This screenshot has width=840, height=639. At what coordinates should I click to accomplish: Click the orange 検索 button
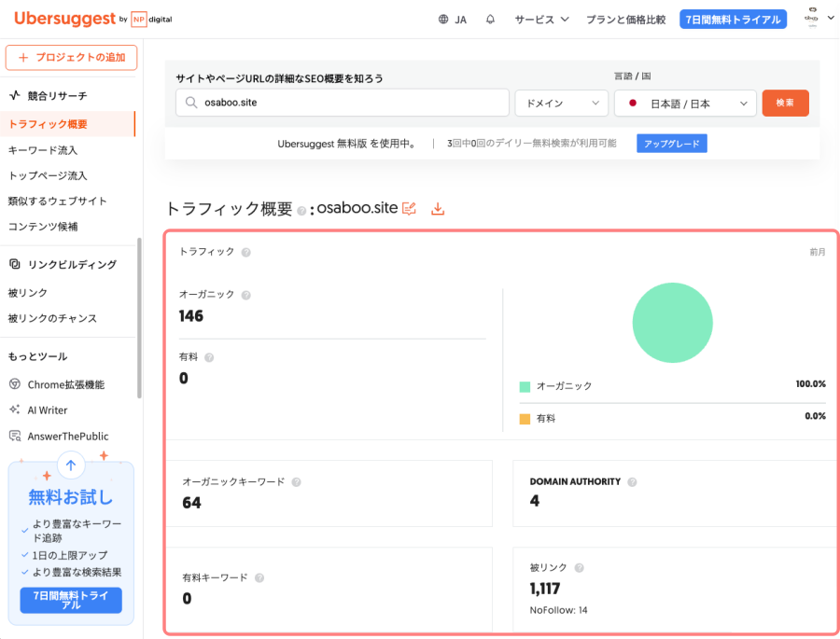coord(785,103)
